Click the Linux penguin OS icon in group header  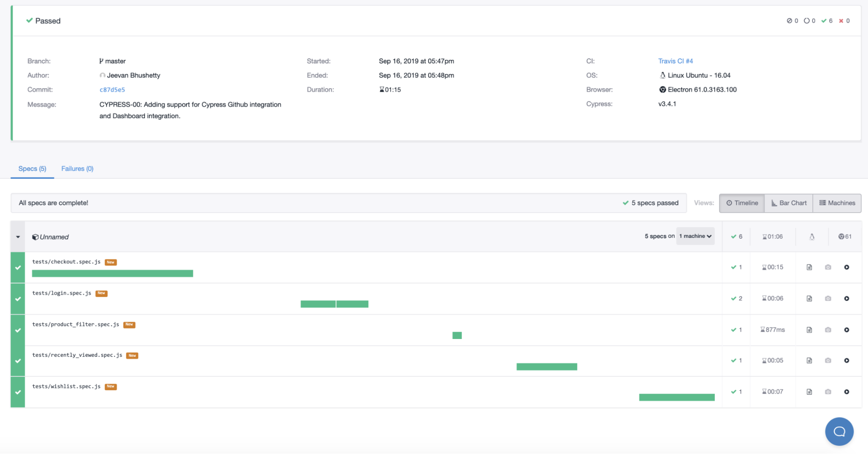coord(812,236)
